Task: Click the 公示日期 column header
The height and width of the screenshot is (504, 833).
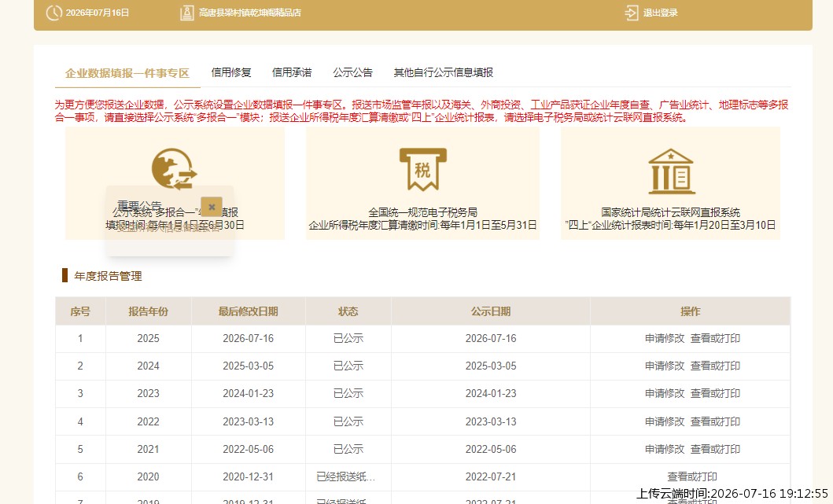Action: 491,311
